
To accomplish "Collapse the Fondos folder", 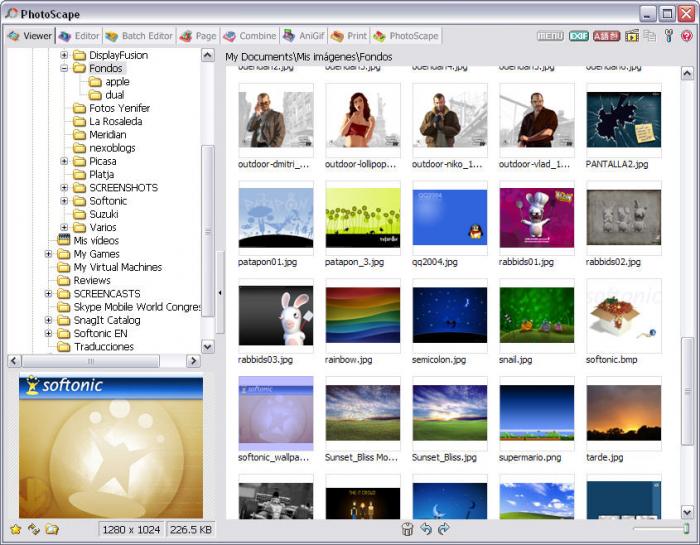I will [64, 68].
